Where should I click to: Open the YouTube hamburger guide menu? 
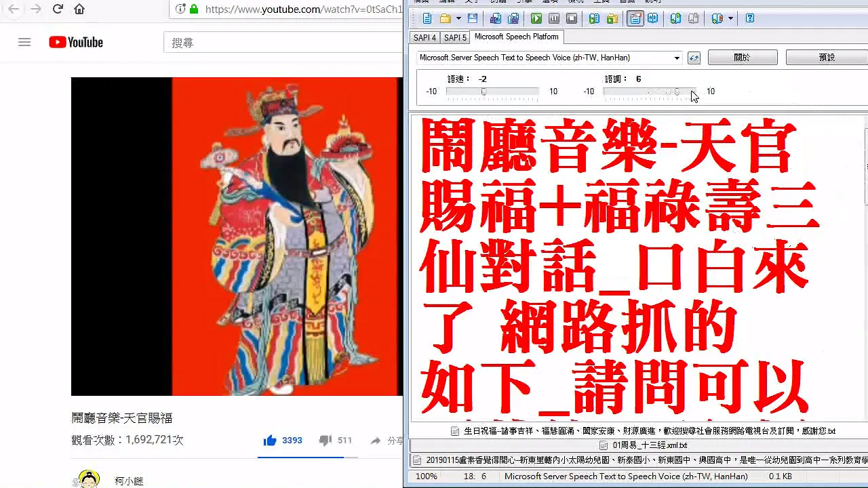pyautogui.click(x=24, y=42)
